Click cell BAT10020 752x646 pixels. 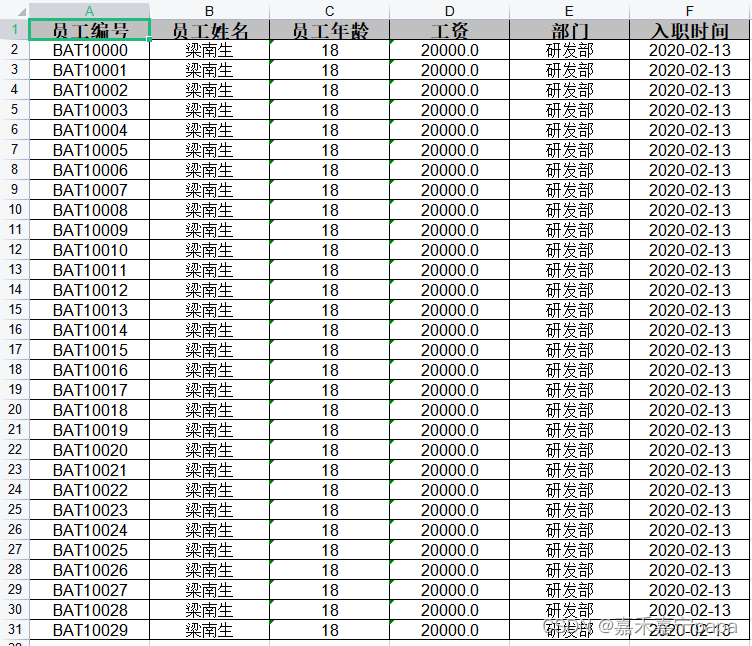tap(90, 449)
